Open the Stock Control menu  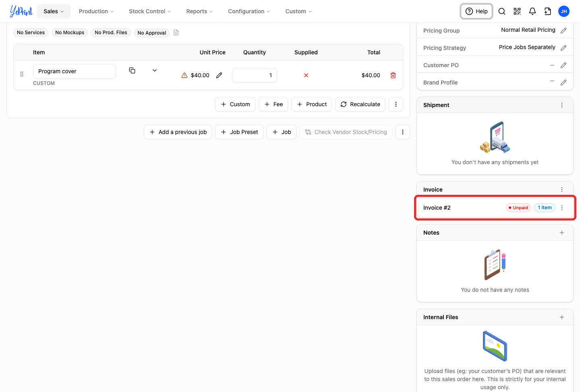tap(150, 11)
